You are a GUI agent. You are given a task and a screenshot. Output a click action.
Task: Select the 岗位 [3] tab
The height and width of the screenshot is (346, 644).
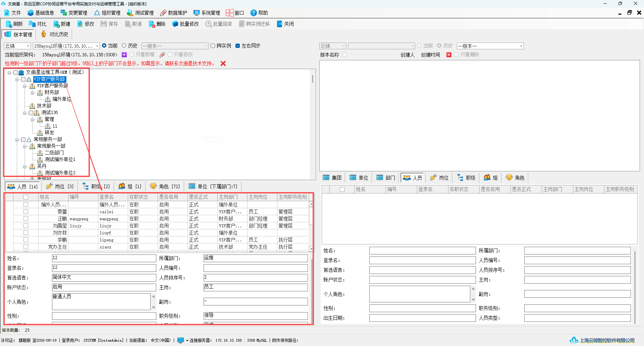pyautogui.click(x=60, y=186)
